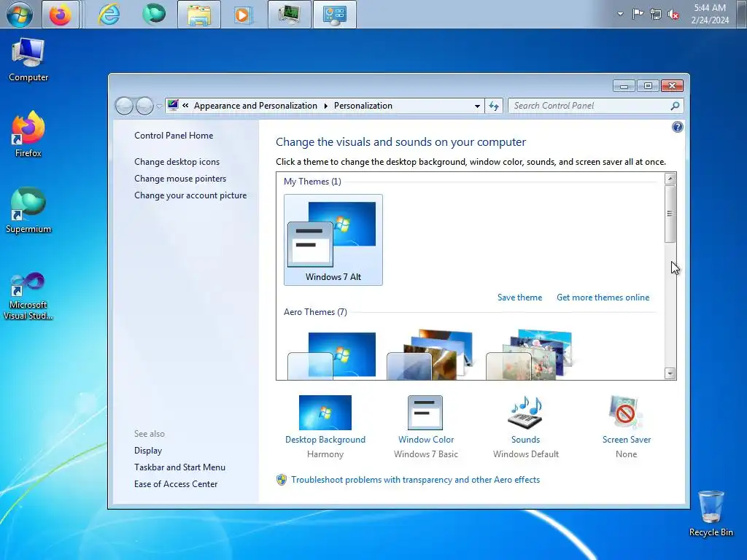Select the Control Panel taskbar button

[334, 15]
